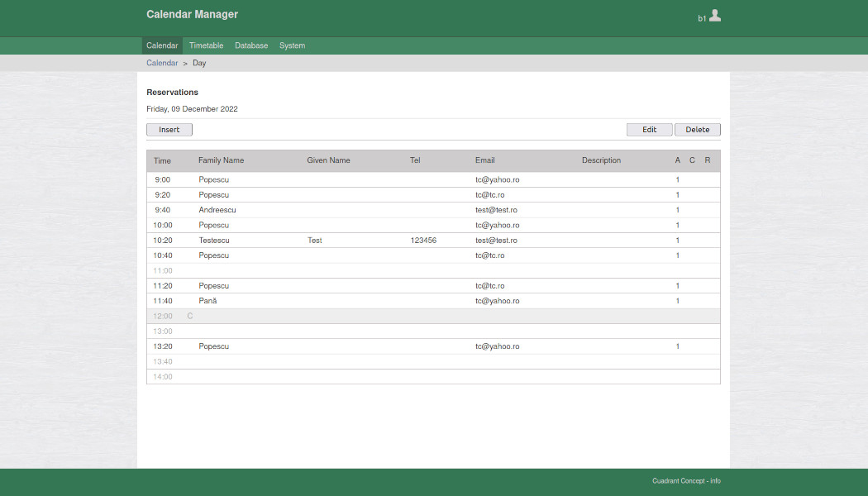
Task: Select the empty 11:00 time slot
Action: click(x=163, y=270)
